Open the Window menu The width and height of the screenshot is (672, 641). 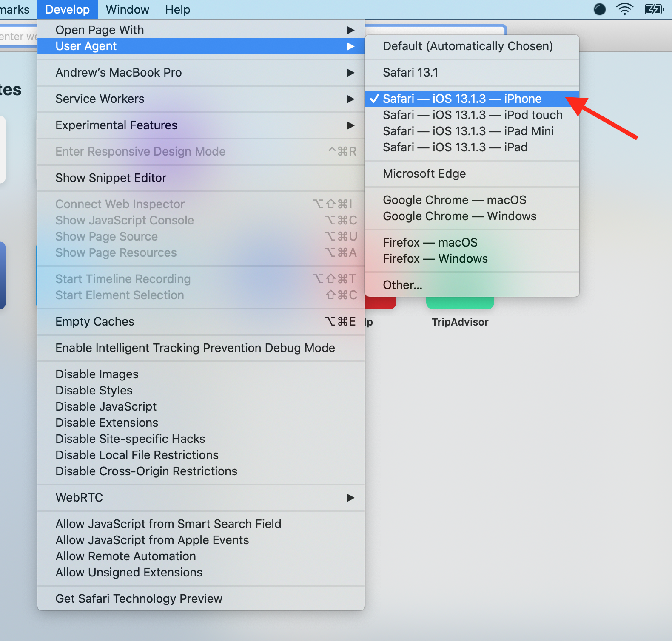pyautogui.click(x=127, y=9)
